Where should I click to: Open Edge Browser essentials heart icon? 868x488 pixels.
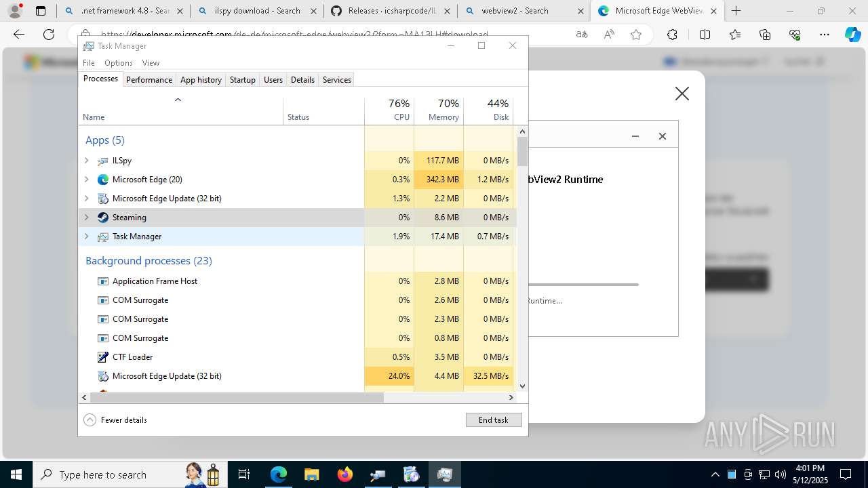click(795, 35)
